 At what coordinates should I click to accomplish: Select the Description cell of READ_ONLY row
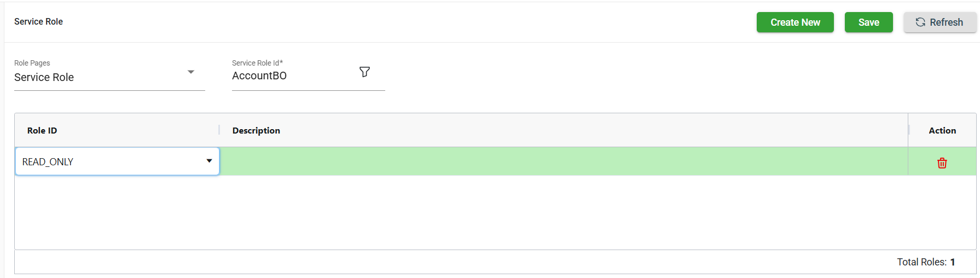coord(564,161)
